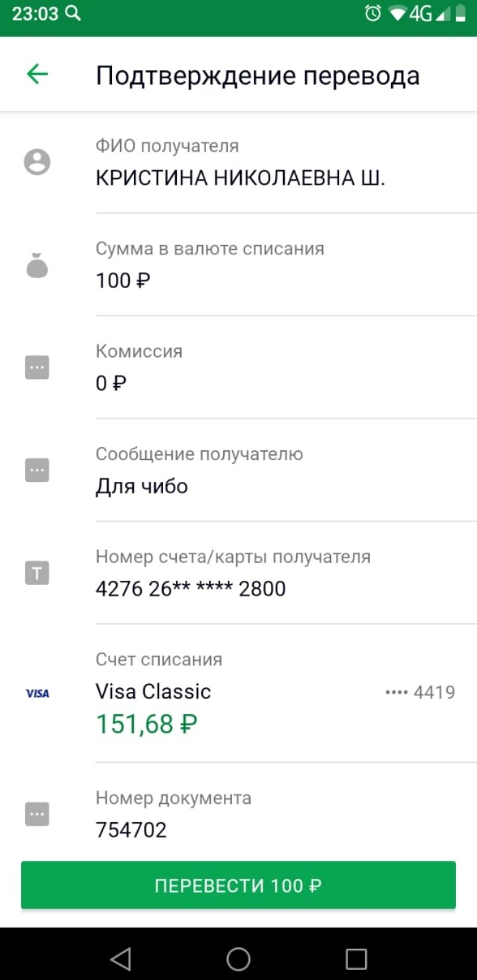Click the message to recipient icon
Image resolution: width=477 pixels, height=980 pixels.
point(37,470)
